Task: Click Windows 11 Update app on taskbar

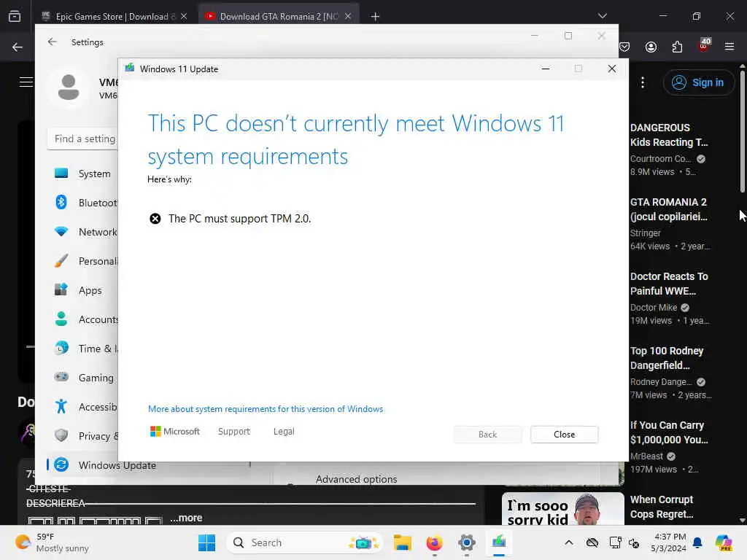Action: [499, 542]
